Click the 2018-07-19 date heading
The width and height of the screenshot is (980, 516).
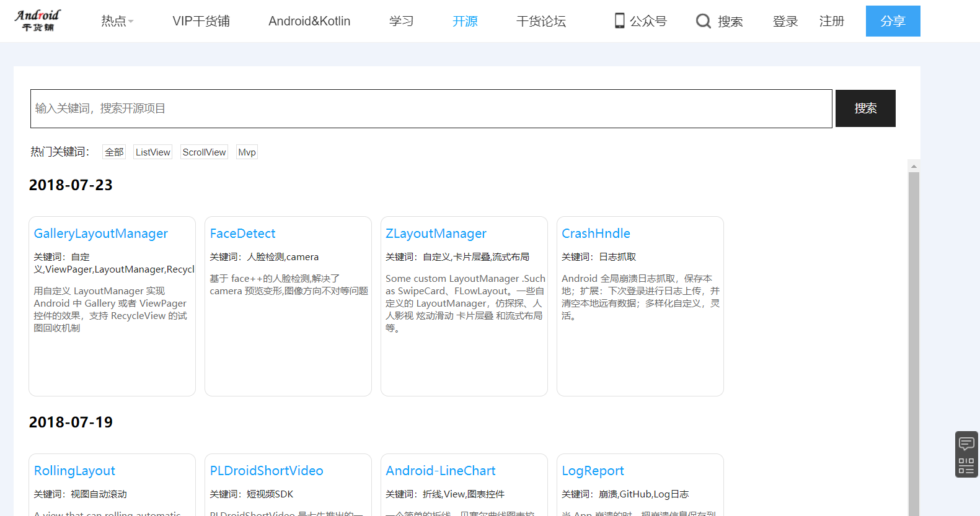(x=71, y=422)
